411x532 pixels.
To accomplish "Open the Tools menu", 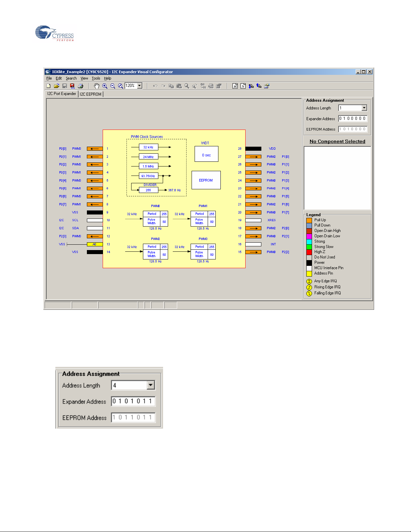I will pos(96,78).
